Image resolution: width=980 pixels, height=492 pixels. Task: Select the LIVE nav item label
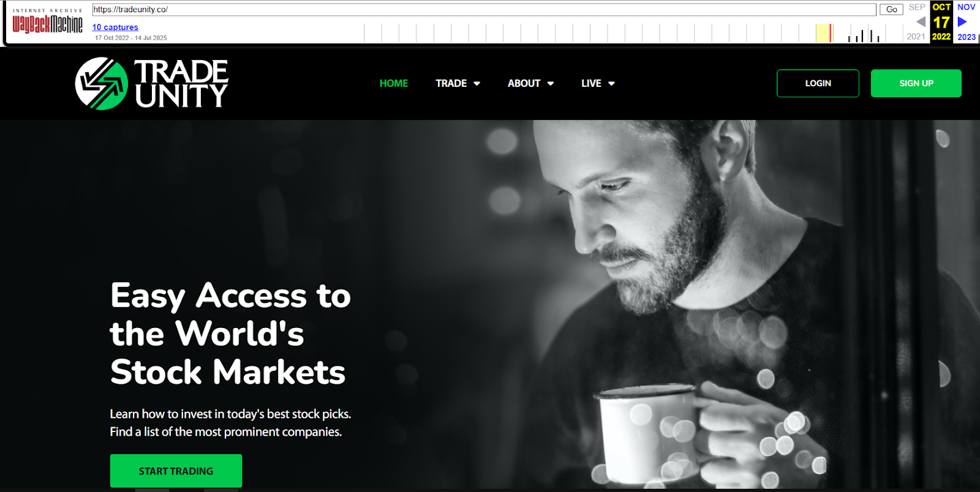click(x=591, y=83)
